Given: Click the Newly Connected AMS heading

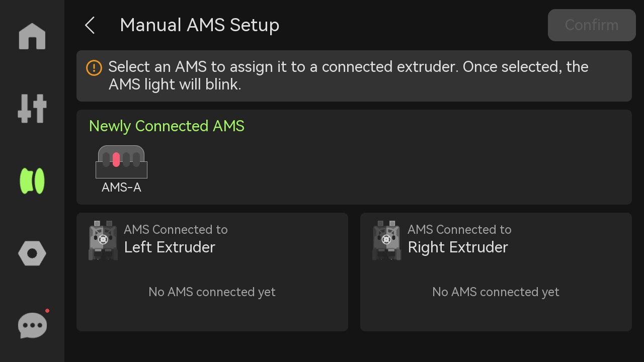Looking at the screenshot, I should [x=167, y=126].
